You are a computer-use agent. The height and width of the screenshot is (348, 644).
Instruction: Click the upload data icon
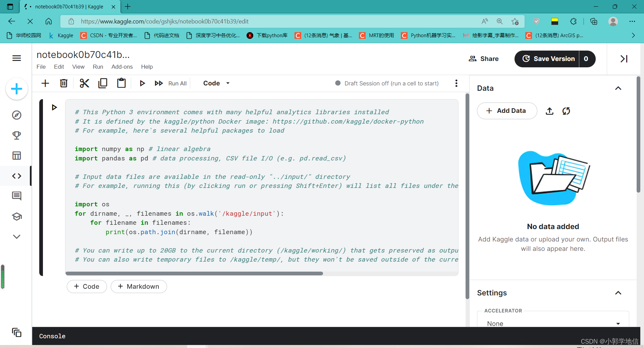[549, 111]
